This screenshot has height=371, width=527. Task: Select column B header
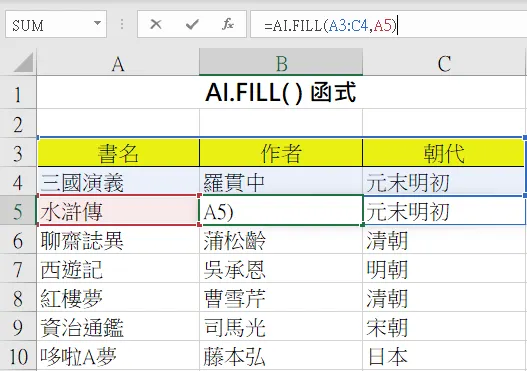click(281, 63)
